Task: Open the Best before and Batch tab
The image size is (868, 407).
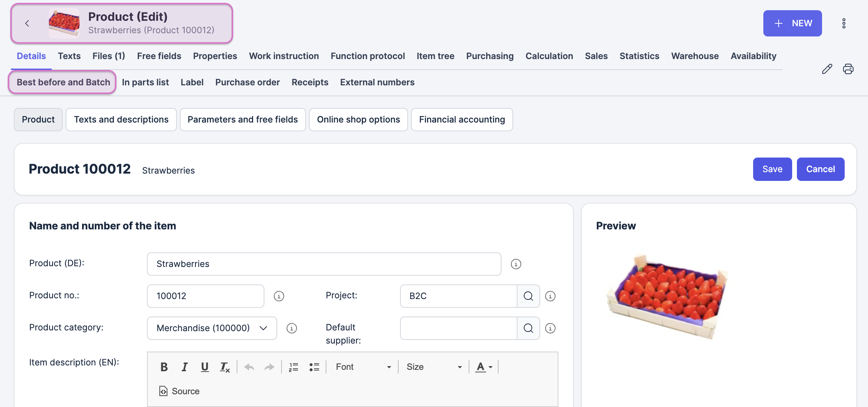Action: [x=63, y=82]
